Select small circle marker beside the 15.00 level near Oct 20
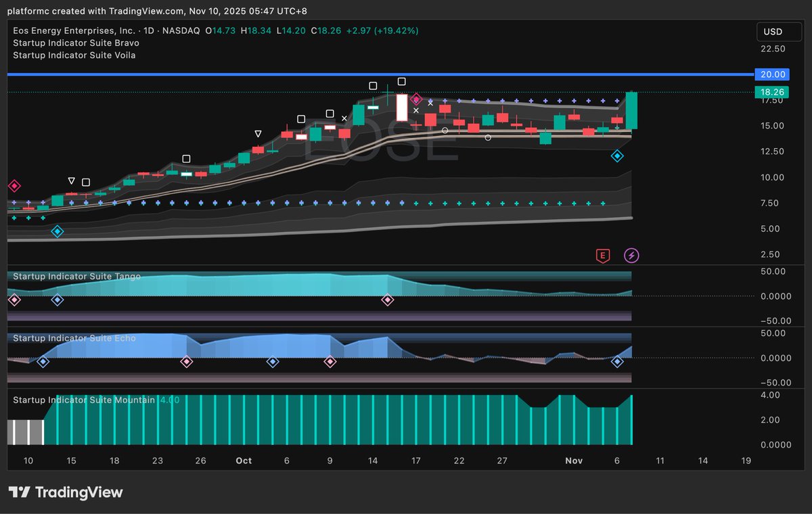 point(445,131)
